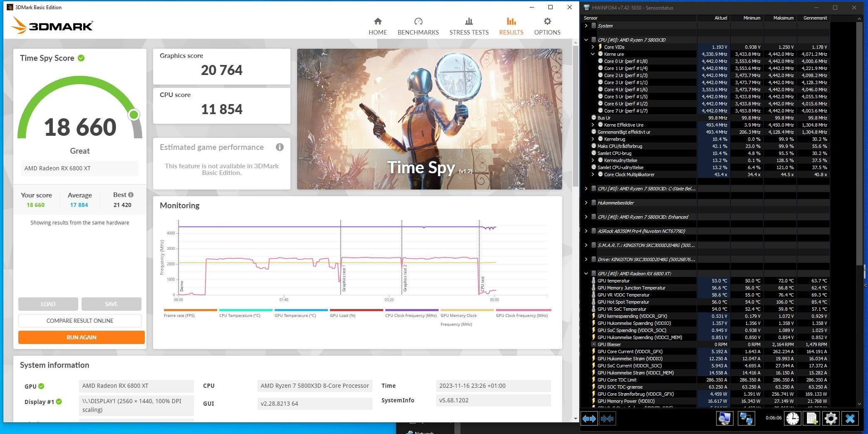Click the icon beside Samlet CPU-brug row
The image size is (868, 434).
pyautogui.click(x=594, y=153)
